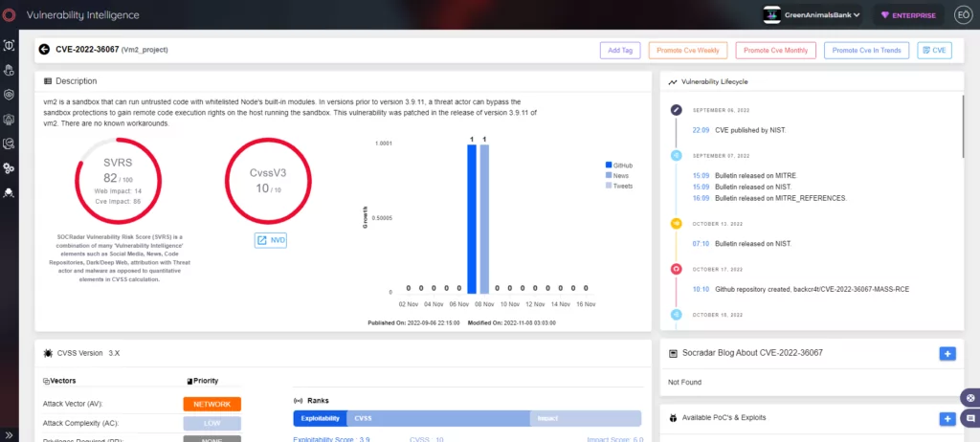Image resolution: width=980 pixels, height=442 pixels.
Task: Click the Impact Score : 6.0 text
Action: 614,439
